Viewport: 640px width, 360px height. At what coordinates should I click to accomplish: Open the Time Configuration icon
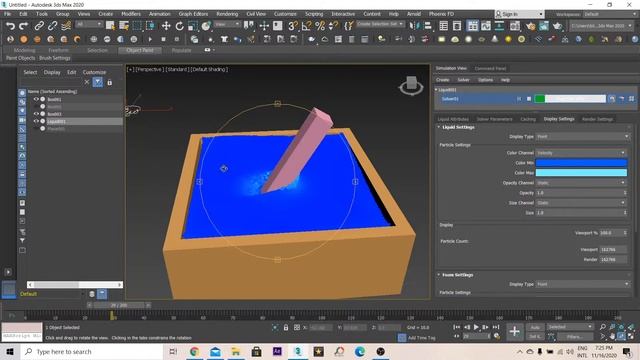click(497, 336)
